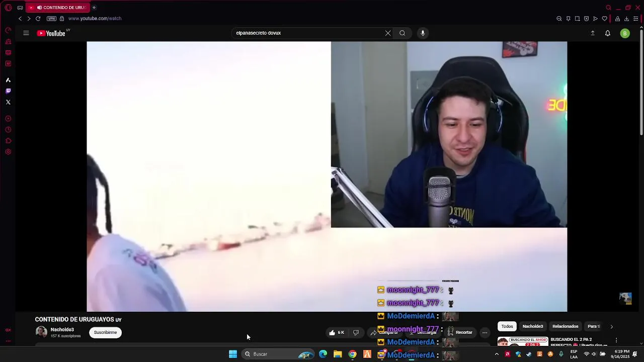Open GX Control speedometer sidebar icon

(8, 30)
